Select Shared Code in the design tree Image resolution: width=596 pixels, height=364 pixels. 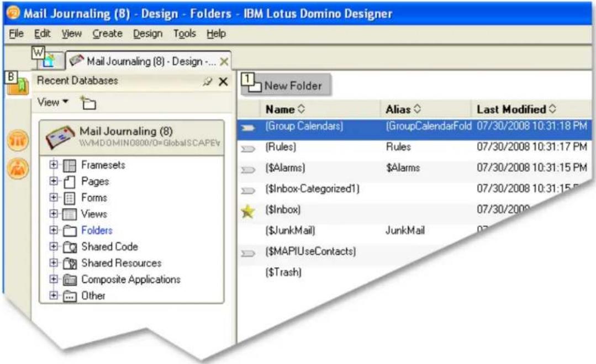(109, 246)
